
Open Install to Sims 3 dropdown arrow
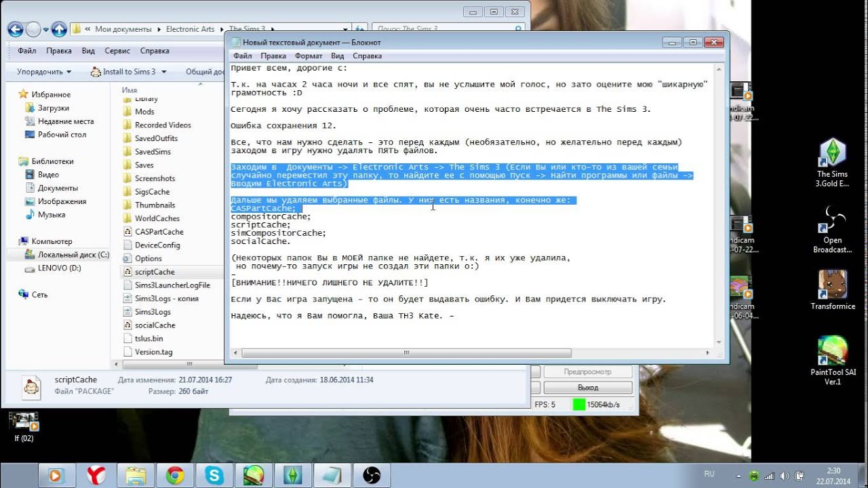click(163, 72)
